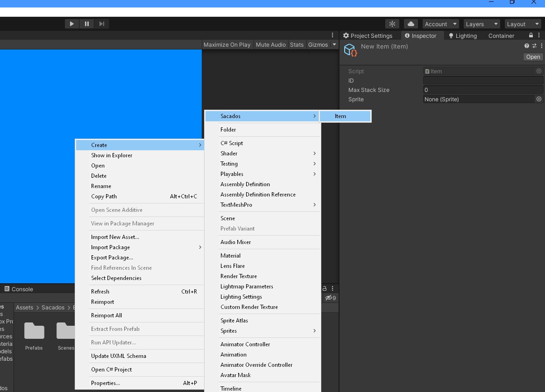Screen dimensions: 545x392
Task: Open Inspector panel three-dot menu
Action: [x=539, y=35]
